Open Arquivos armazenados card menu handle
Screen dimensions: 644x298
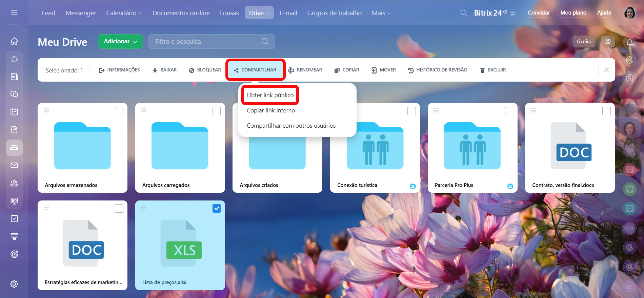(46, 110)
